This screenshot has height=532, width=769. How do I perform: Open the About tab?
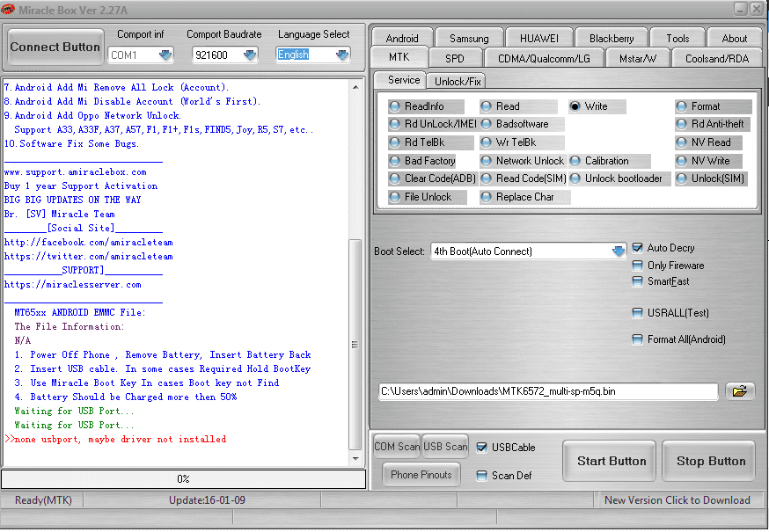734,38
